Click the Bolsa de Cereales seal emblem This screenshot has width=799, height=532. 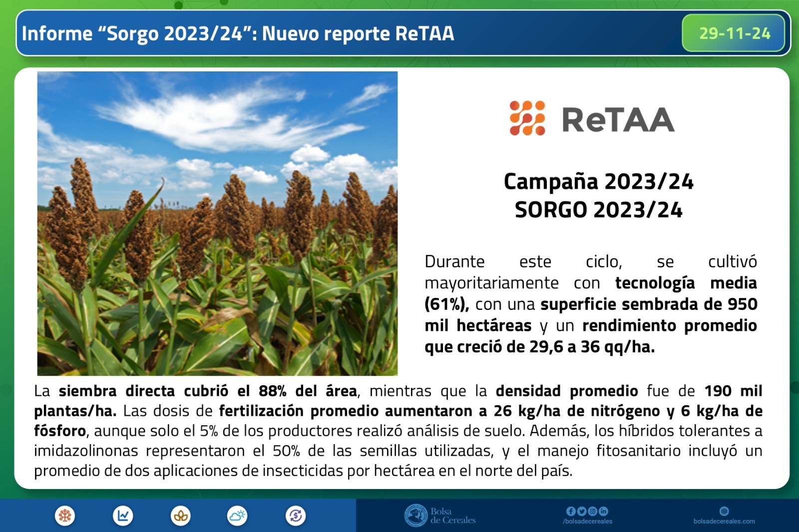415,516
